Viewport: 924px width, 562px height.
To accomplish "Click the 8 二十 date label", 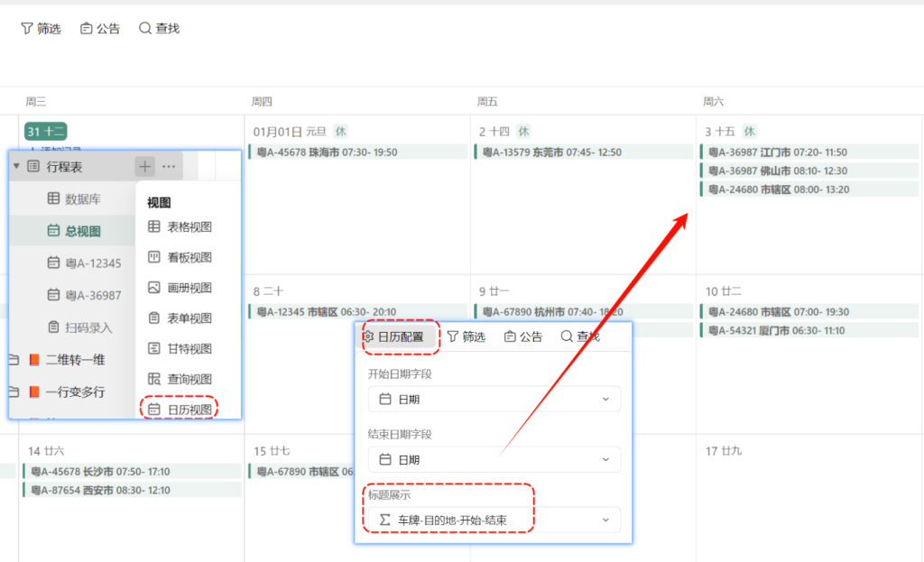I will (268, 291).
